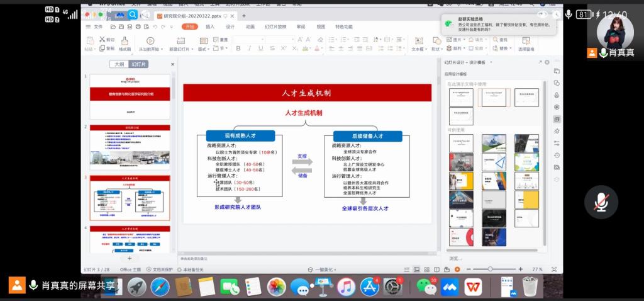This screenshot has height=301, width=644.
Task: Open WeChat from the dock
Action: [427, 287]
